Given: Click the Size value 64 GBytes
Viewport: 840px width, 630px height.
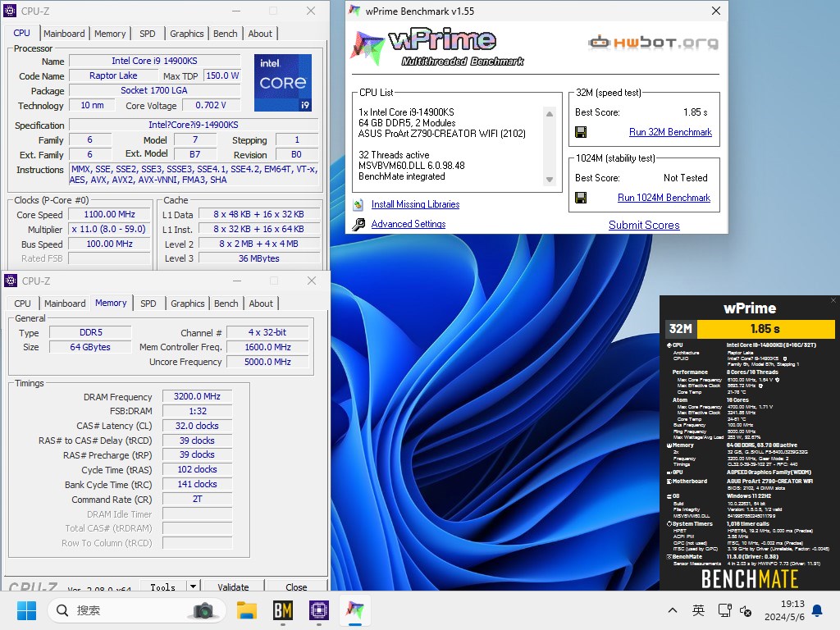Looking at the screenshot, I should point(90,347).
